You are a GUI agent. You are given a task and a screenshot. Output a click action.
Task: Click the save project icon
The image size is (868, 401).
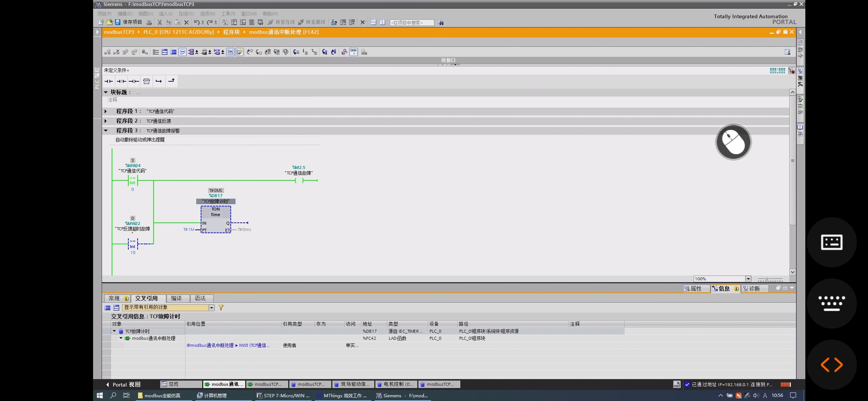click(x=118, y=22)
